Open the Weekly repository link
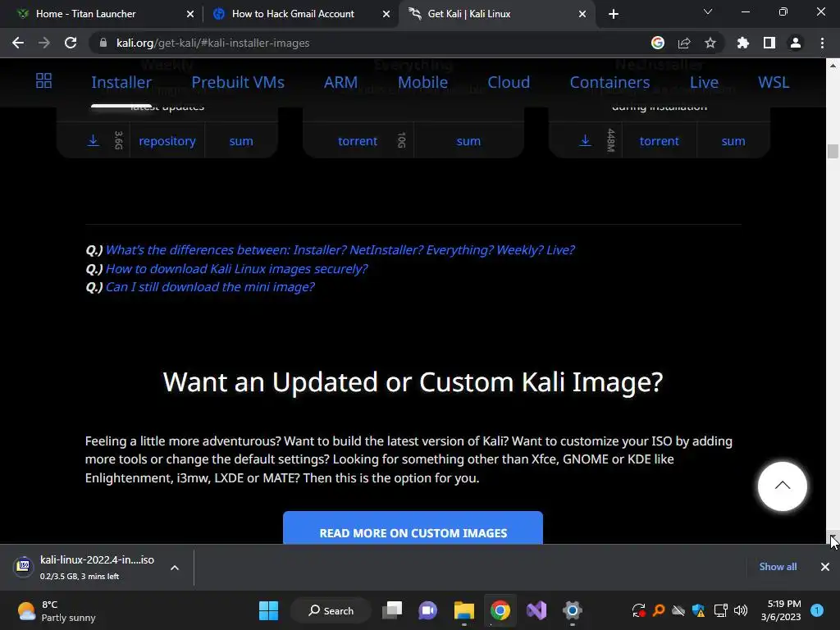 click(x=167, y=141)
